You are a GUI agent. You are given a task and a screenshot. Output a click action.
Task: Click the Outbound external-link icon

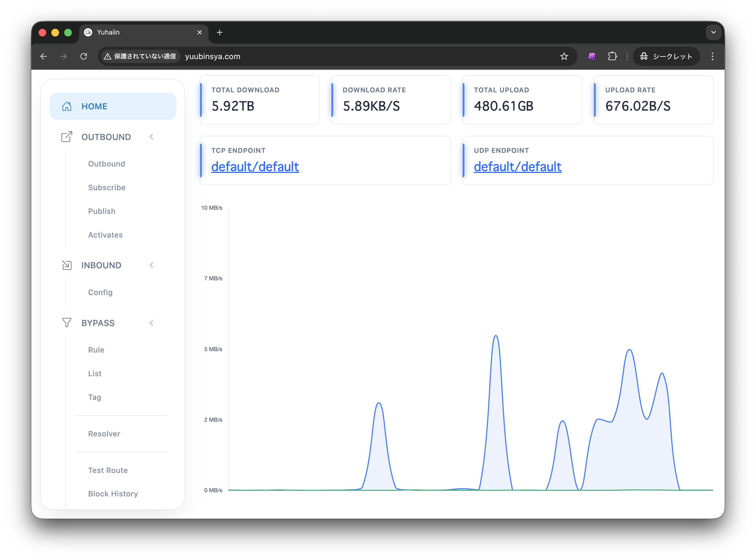tap(67, 137)
